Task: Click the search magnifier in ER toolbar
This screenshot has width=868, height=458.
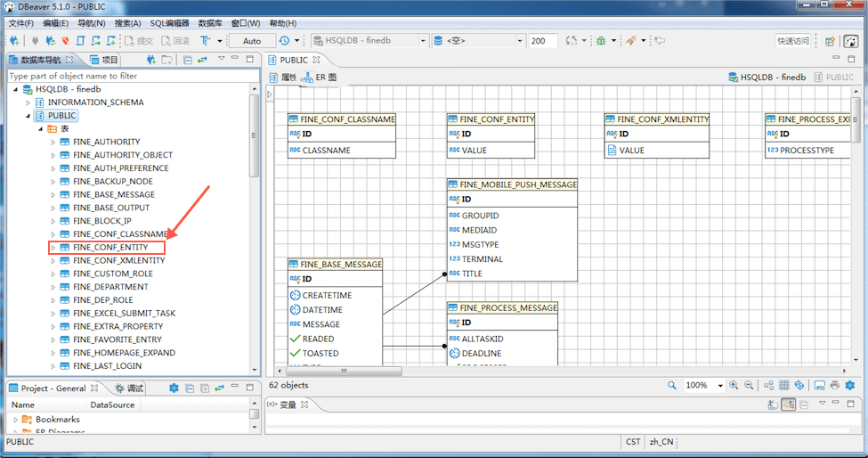Action: pyautogui.click(x=672, y=385)
